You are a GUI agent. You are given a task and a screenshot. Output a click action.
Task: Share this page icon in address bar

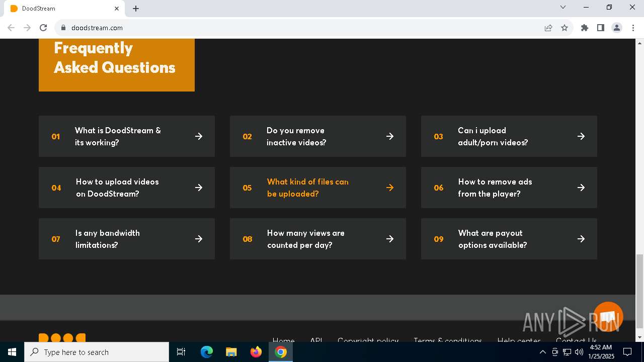(x=548, y=28)
